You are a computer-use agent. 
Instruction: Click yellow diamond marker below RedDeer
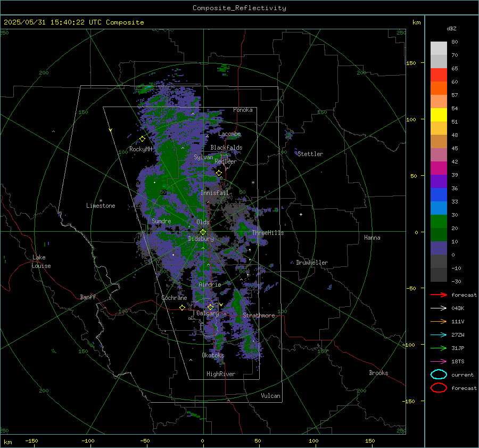coord(219,173)
